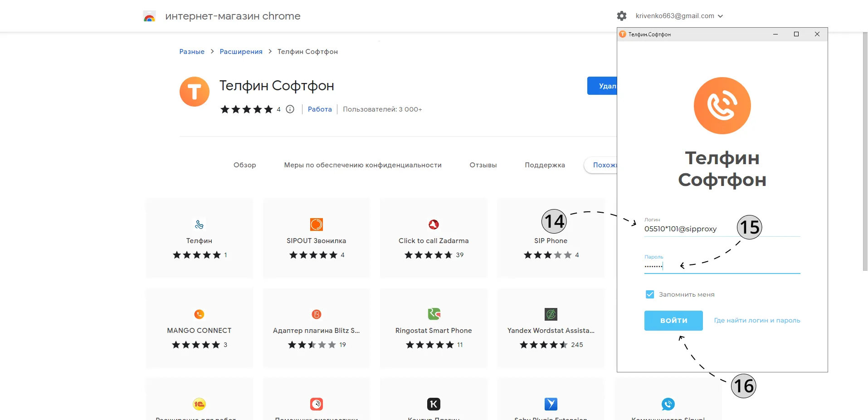
Task: Open the Поддержка tab
Action: [545, 165]
